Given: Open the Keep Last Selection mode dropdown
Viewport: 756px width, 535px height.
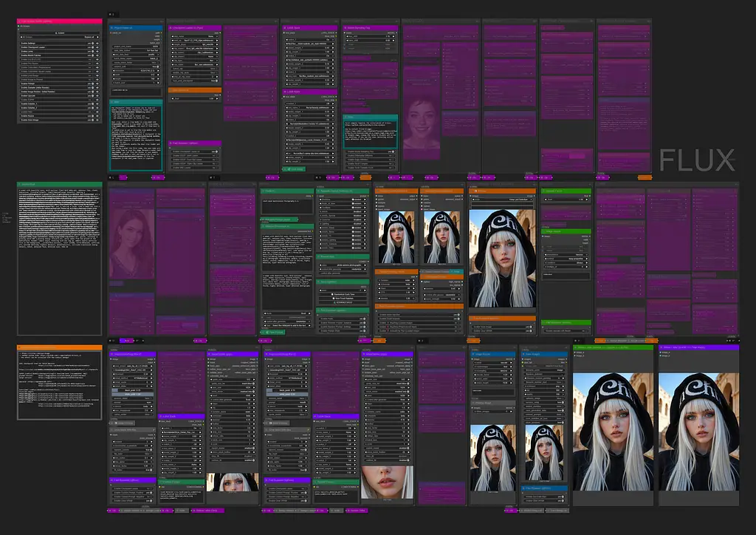Looking at the screenshot, I should (x=502, y=200).
